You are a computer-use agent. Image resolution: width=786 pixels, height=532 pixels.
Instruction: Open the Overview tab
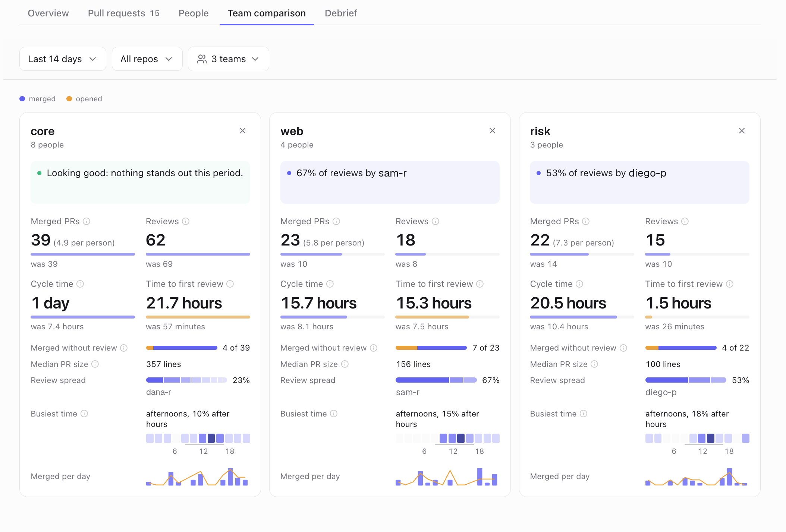click(x=48, y=13)
